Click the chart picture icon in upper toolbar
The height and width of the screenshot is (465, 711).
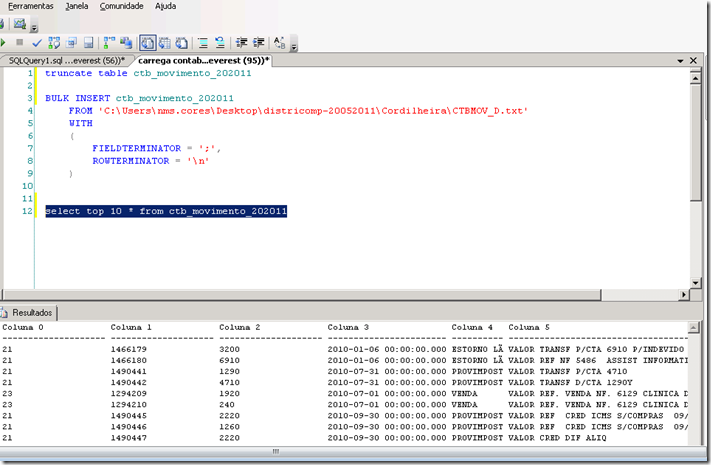[19, 24]
